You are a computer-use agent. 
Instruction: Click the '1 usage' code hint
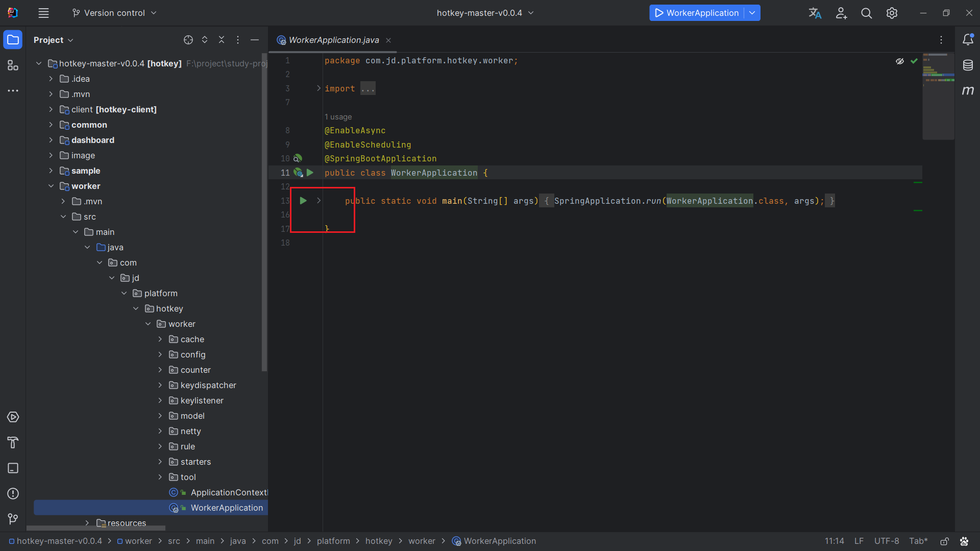(x=338, y=117)
